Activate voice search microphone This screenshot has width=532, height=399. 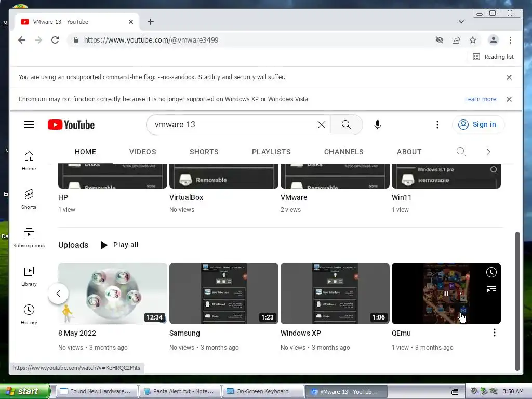click(378, 125)
